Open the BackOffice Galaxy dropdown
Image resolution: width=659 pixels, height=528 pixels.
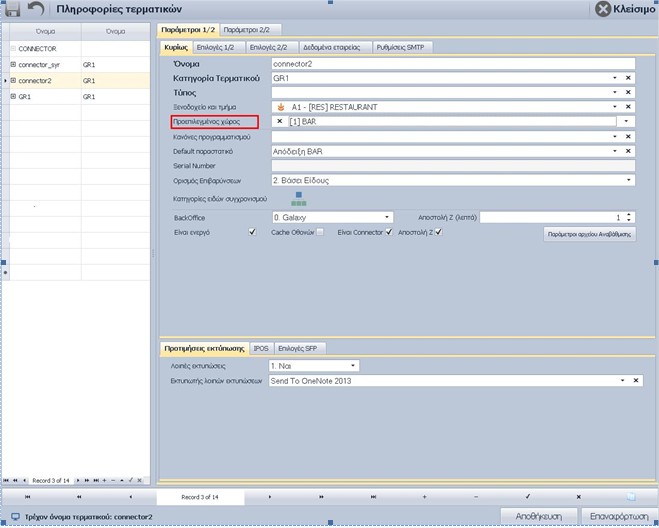387,217
